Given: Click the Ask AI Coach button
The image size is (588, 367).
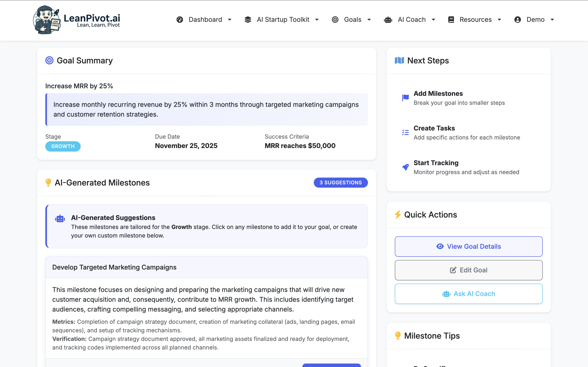Looking at the screenshot, I should point(468,294).
